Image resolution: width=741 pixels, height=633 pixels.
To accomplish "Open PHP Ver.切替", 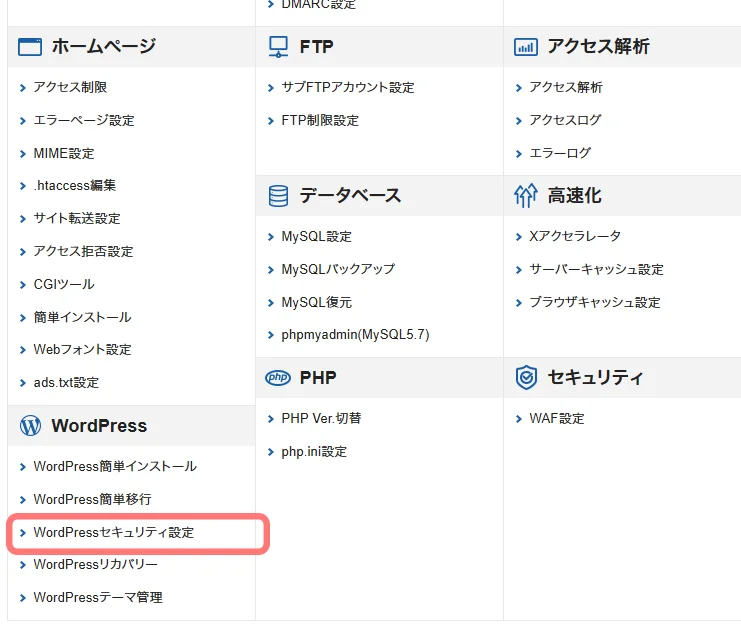I will 321,418.
